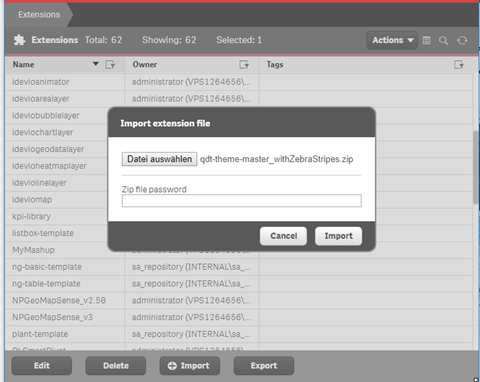Click Datei auswählen to choose file
Screen dimensions: 480x382
(x=159, y=159)
